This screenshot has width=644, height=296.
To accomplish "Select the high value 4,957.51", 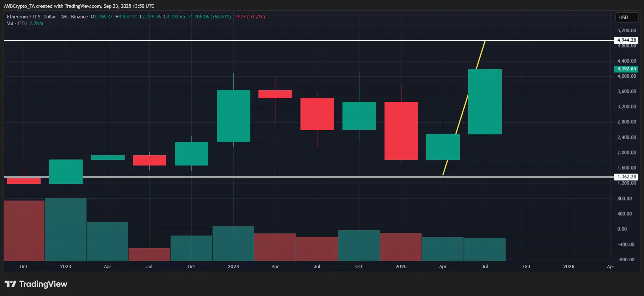I will coord(127,17).
